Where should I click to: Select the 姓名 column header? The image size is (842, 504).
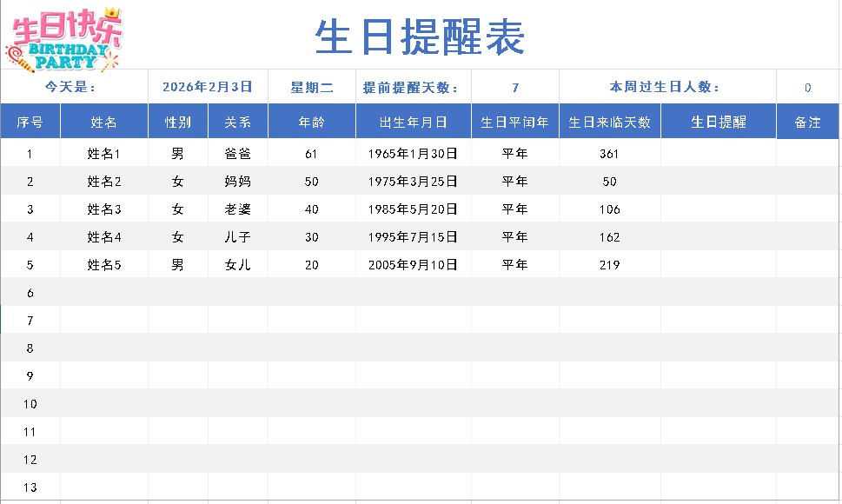[104, 122]
